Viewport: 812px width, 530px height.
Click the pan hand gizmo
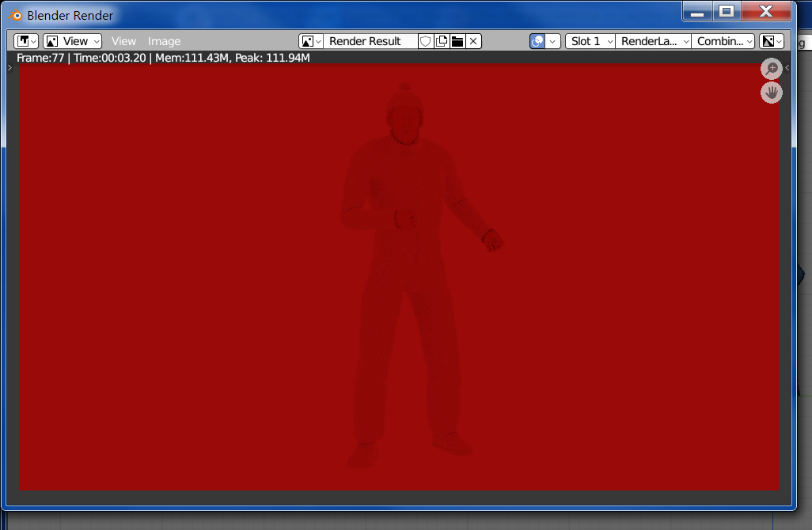pyautogui.click(x=772, y=93)
